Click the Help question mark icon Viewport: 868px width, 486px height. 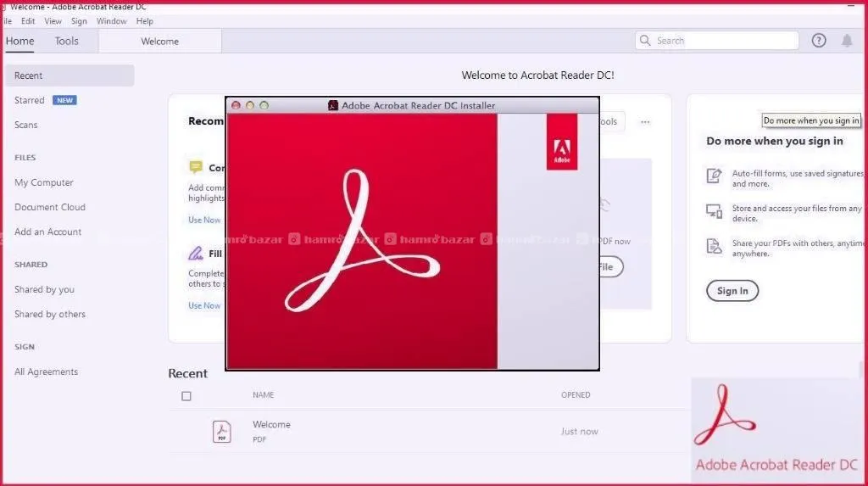[818, 41]
